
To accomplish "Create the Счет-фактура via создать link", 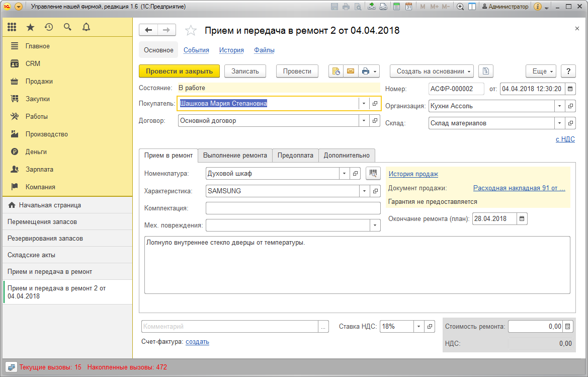I will [197, 342].
